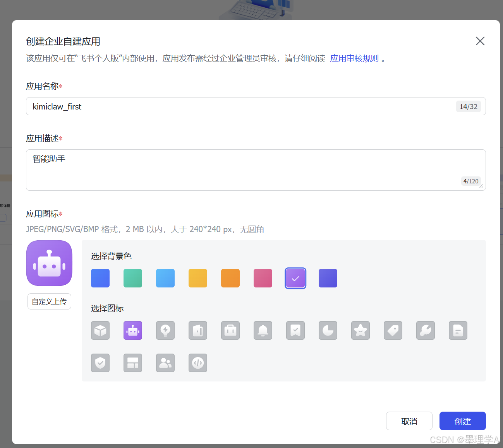Select the wrench app icon
503x448 pixels.
pyautogui.click(x=426, y=330)
